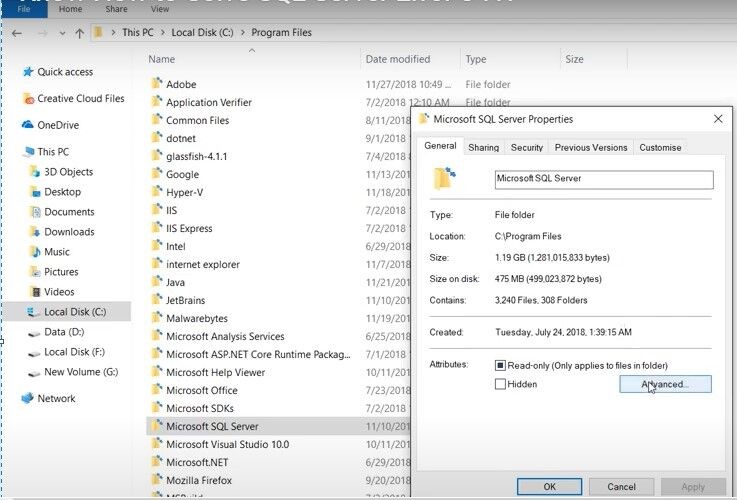
Task: Click the folder icon in address bar
Action: point(98,32)
